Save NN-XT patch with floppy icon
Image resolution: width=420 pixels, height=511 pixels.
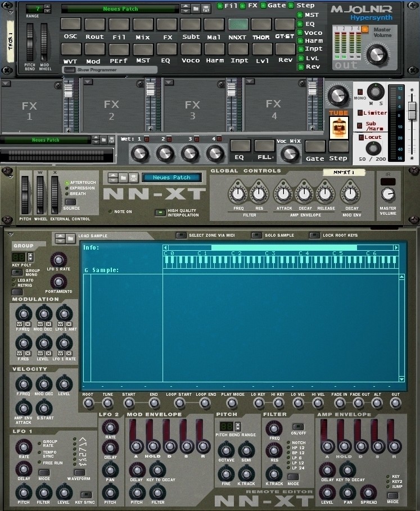point(133,178)
